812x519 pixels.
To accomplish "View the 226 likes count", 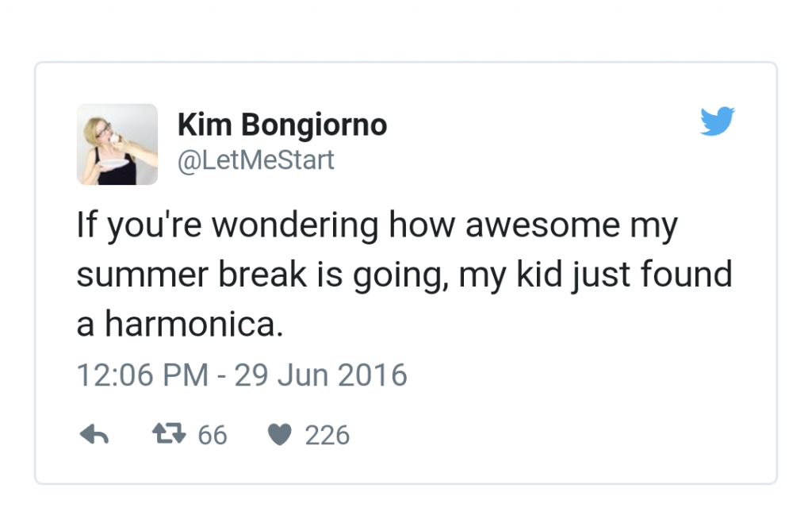I will (x=327, y=435).
